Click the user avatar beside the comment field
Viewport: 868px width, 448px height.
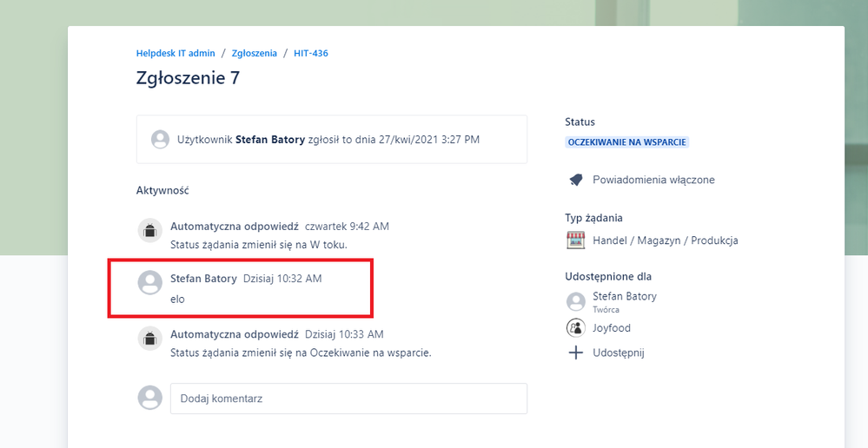[x=150, y=399]
